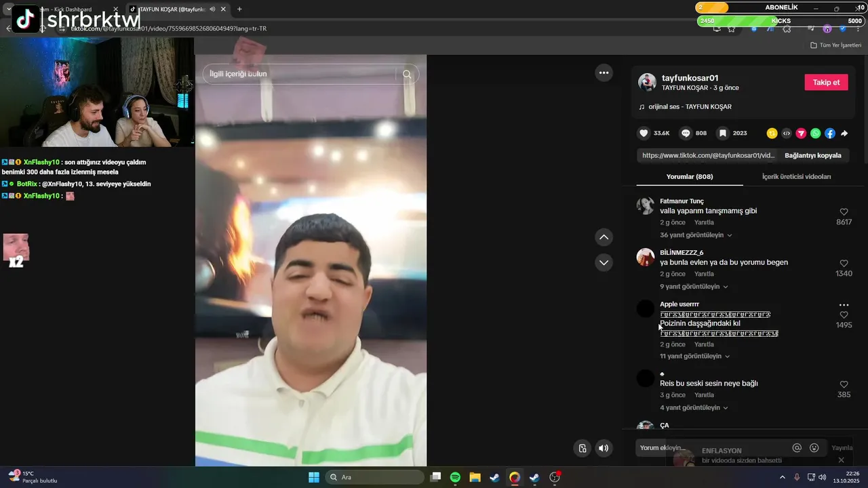Open Task View on the taskbar
Image resolution: width=868 pixels, height=488 pixels.
point(436,477)
